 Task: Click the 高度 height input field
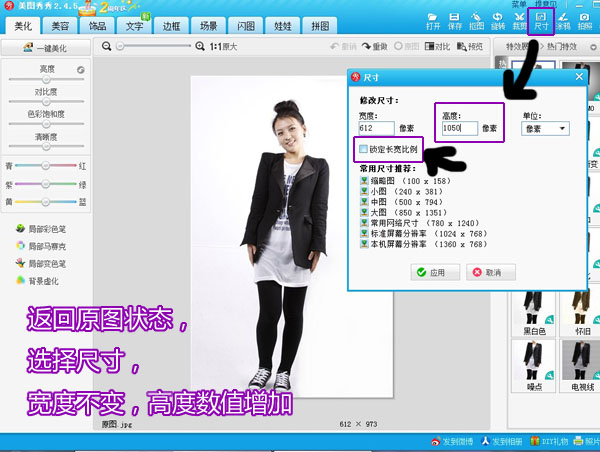[x=456, y=128]
